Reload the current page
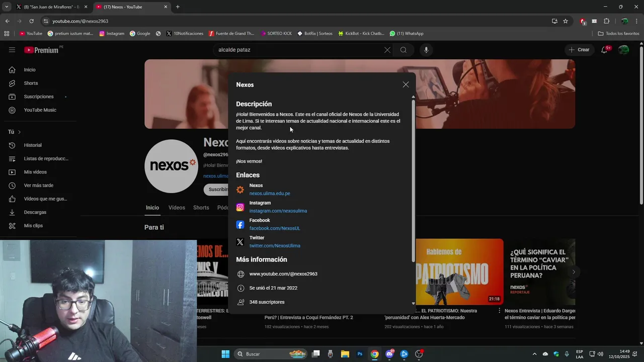Viewport: 644px width, 362px height. click(x=31, y=21)
